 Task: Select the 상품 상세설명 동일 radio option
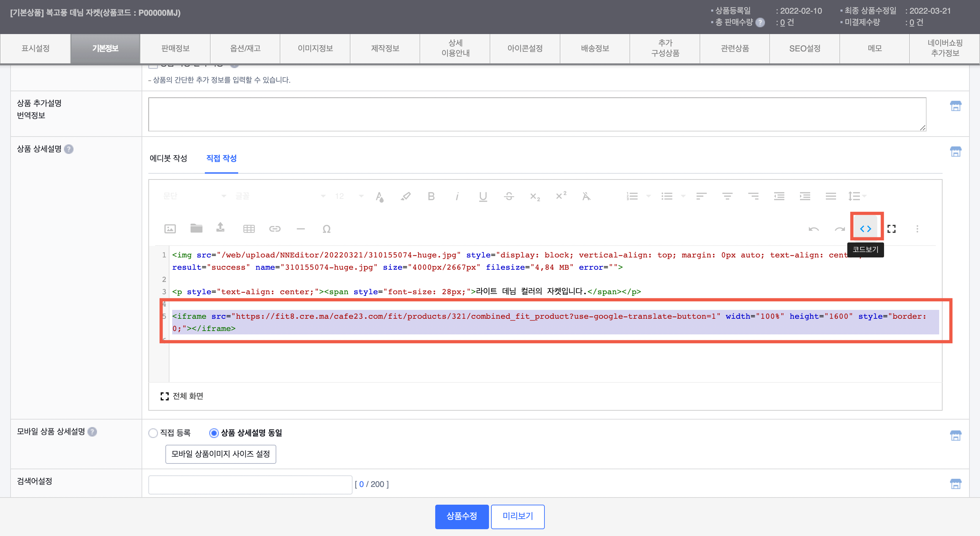click(x=214, y=433)
